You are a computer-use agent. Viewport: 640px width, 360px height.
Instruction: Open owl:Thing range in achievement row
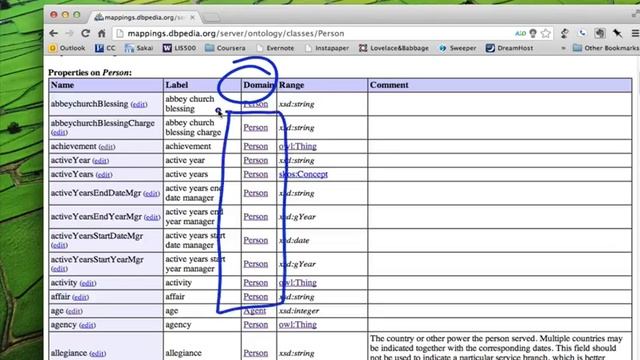pyautogui.click(x=298, y=146)
